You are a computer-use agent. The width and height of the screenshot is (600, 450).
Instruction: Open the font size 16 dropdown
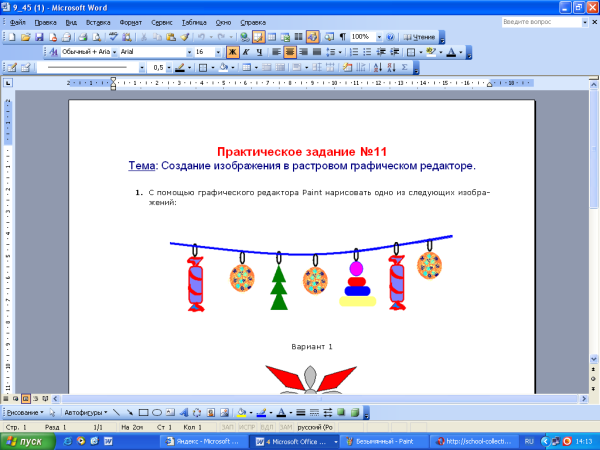coord(218,52)
